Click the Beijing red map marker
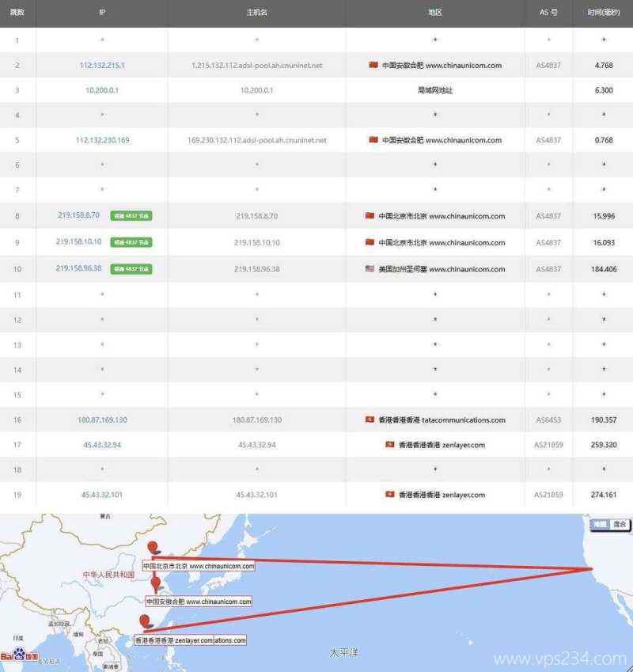The image size is (633, 672). (x=154, y=548)
